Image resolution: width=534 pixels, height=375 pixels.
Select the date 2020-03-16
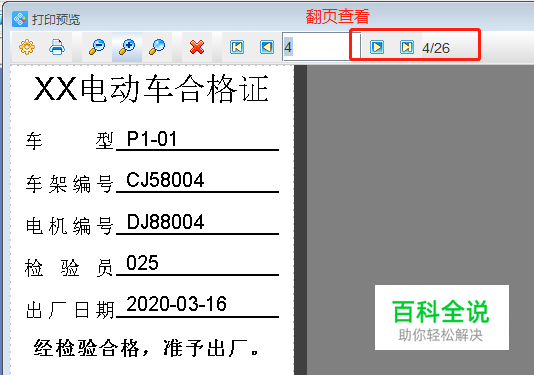tap(176, 304)
